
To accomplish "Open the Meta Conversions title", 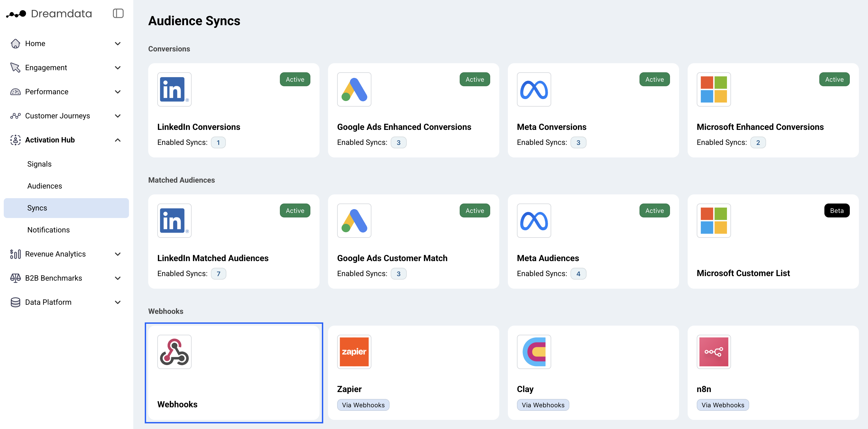I will point(552,127).
